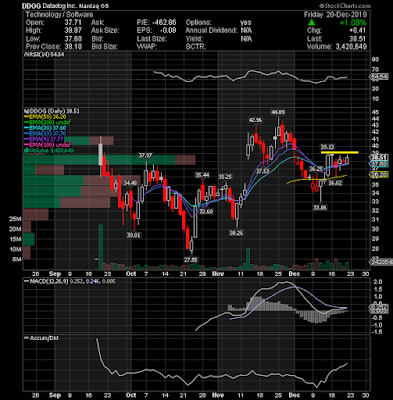Click the date 'Friday 20-Dec-2019'

click(x=335, y=15)
